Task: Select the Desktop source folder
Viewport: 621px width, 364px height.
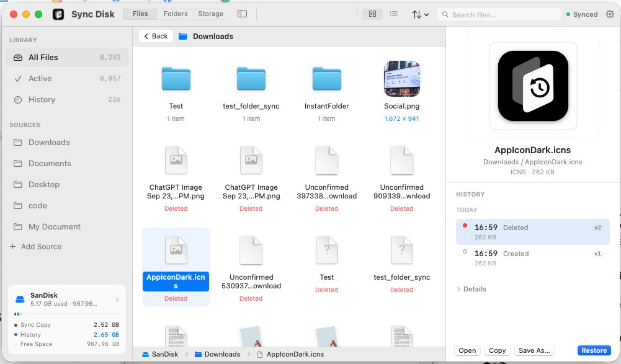Action: 67,184
